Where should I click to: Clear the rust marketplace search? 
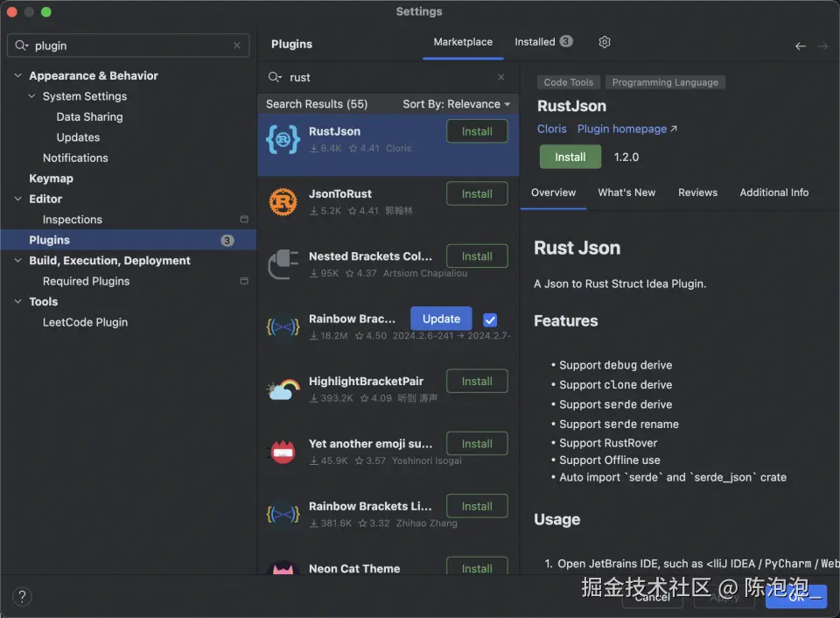[500, 77]
